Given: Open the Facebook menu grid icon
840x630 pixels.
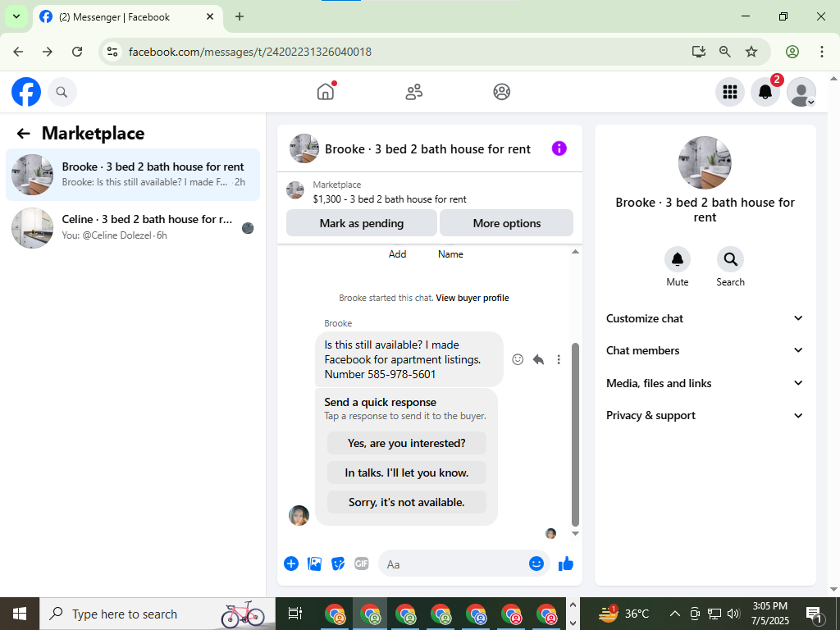Looking at the screenshot, I should pos(729,92).
